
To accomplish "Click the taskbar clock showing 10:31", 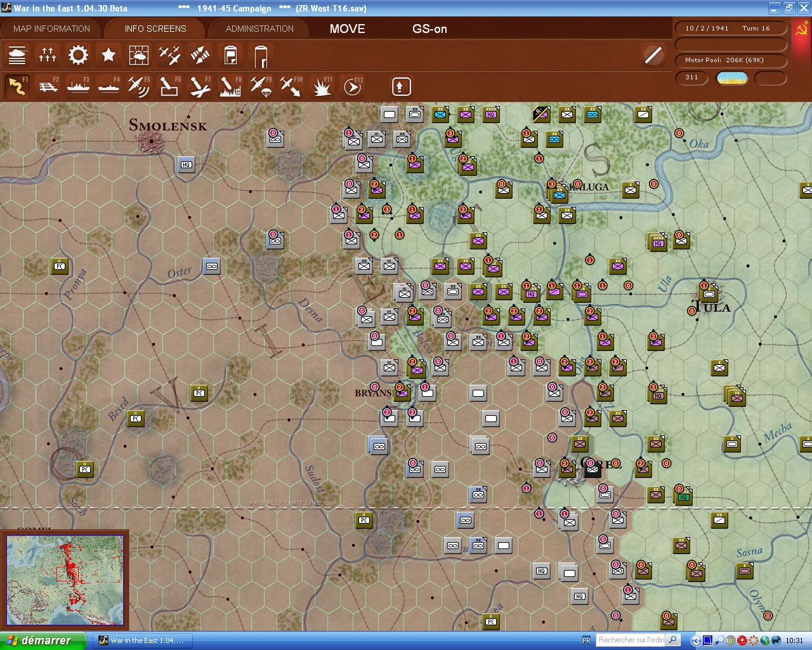I will click(x=794, y=640).
